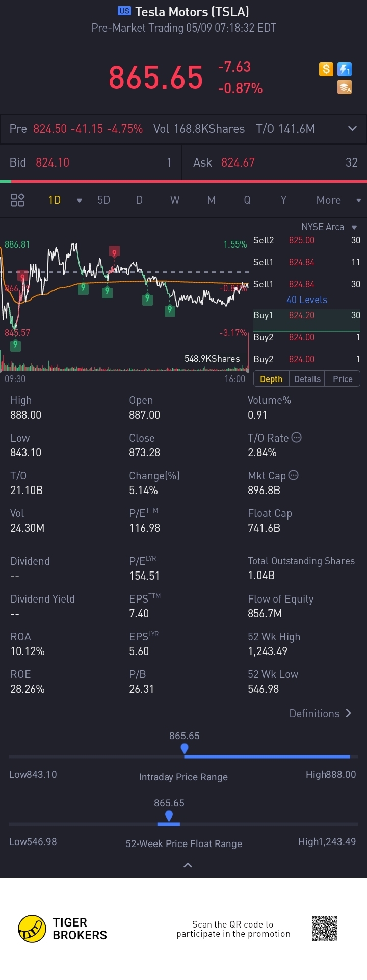The image size is (367, 980).
Task: Open the chart layout grid icon
Action: coord(18,200)
